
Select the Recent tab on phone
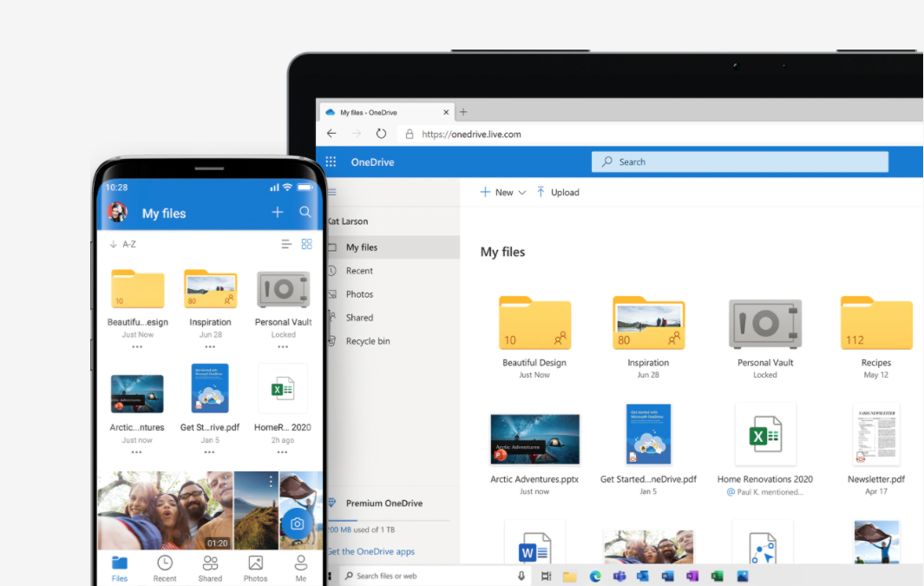point(164,569)
